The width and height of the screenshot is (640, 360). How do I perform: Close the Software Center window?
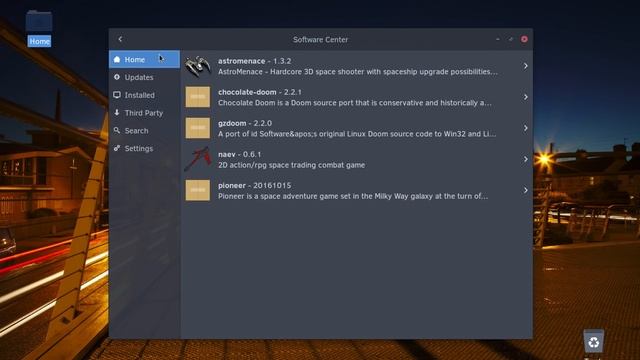524,39
